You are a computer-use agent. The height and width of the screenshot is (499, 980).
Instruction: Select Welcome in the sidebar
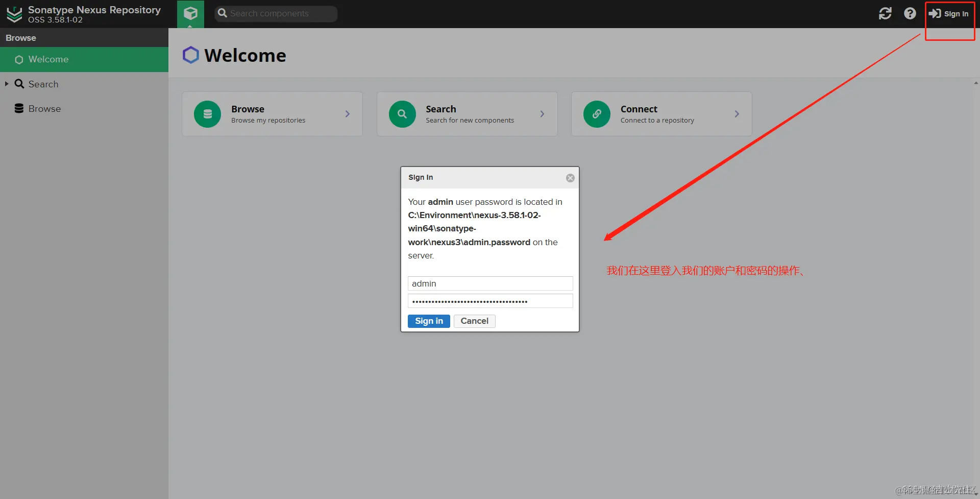(x=84, y=59)
